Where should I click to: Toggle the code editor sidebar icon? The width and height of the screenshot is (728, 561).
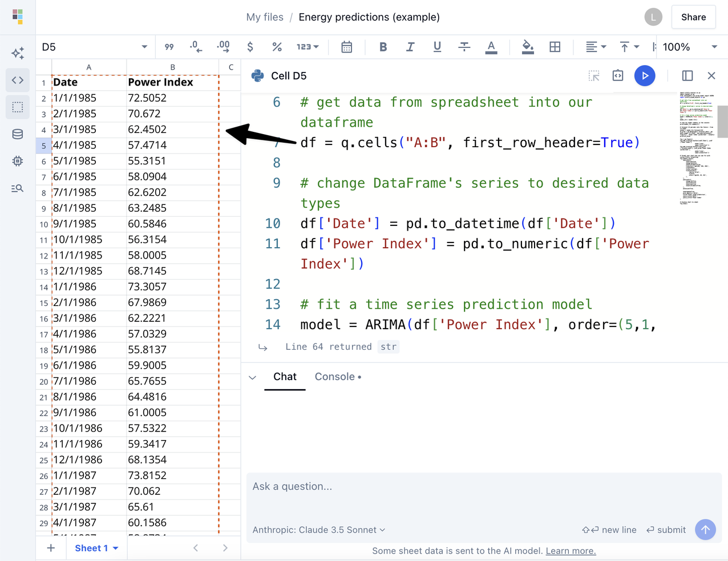pyautogui.click(x=18, y=80)
